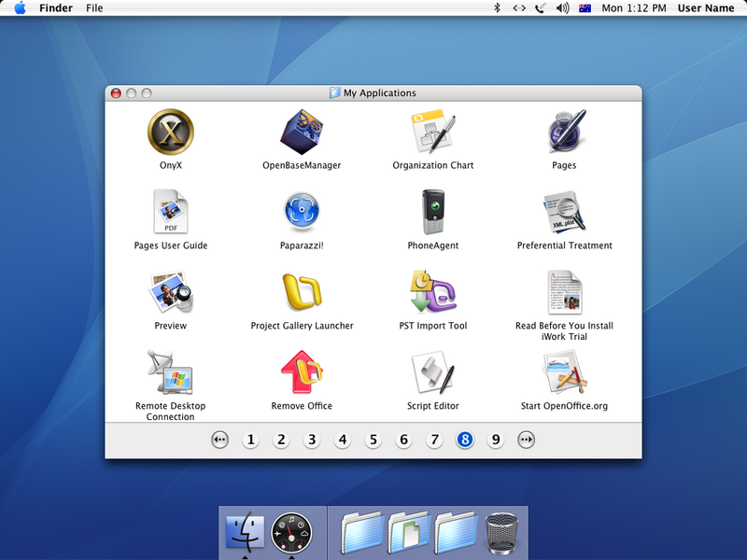This screenshot has height=560, width=747.
Task: Click the "OnyX" name label
Action: pyautogui.click(x=171, y=165)
